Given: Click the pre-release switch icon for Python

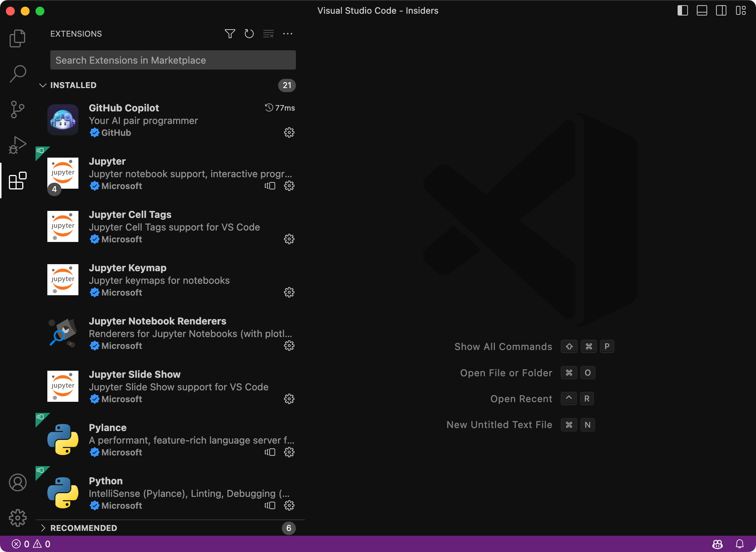Looking at the screenshot, I should pos(270,505).
